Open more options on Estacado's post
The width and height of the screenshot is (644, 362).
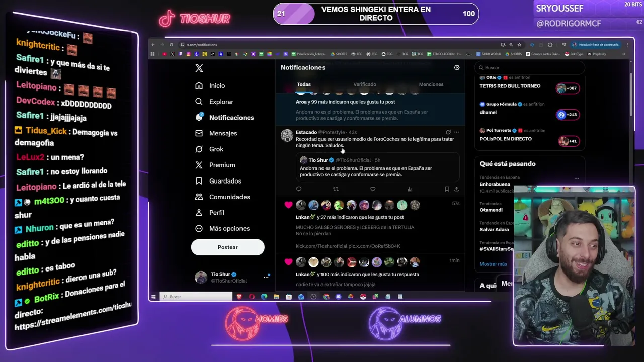(457, 132)
